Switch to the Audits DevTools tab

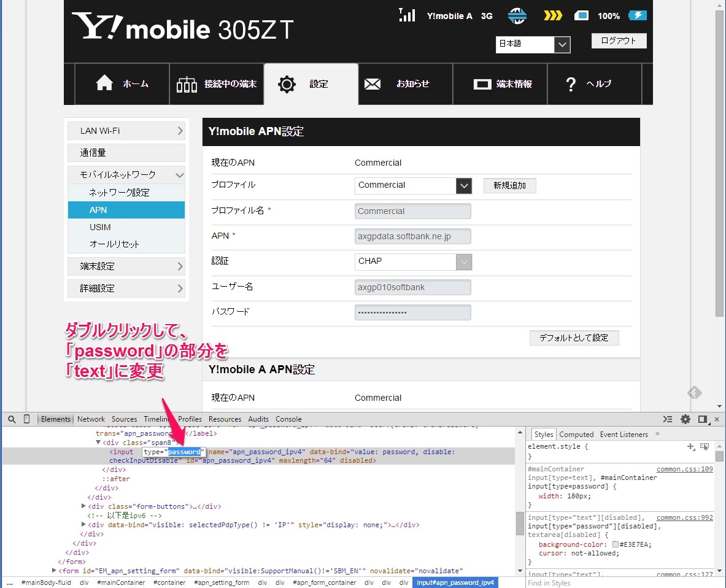[x=258, y=419]
